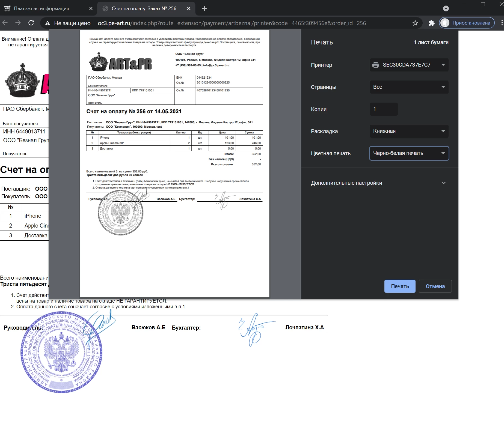This screenshot has height=430, width=504.
Task: Click the 'ИНН 6449013711' cell on the page
Action: (x=24, y=132)
